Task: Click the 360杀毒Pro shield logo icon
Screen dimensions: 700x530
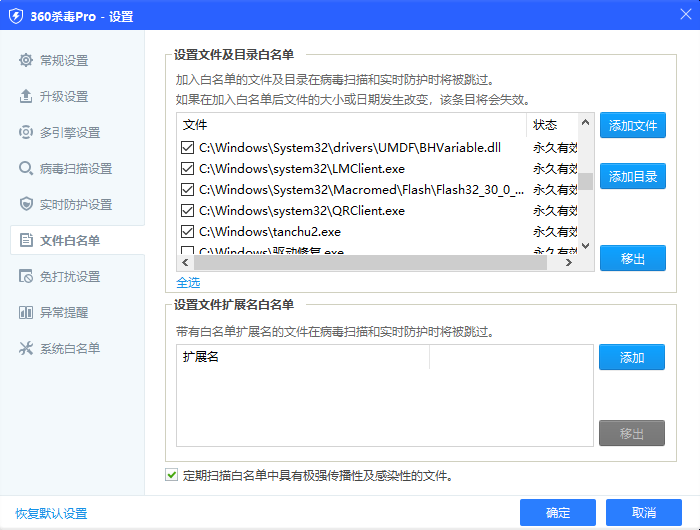Action: (16, 17)
